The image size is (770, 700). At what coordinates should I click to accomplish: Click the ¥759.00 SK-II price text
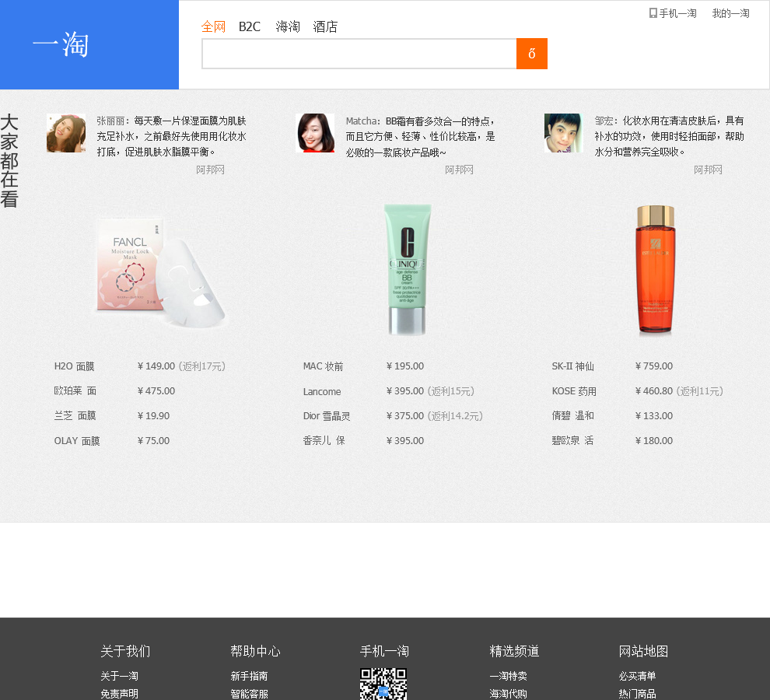pos(654,366)
